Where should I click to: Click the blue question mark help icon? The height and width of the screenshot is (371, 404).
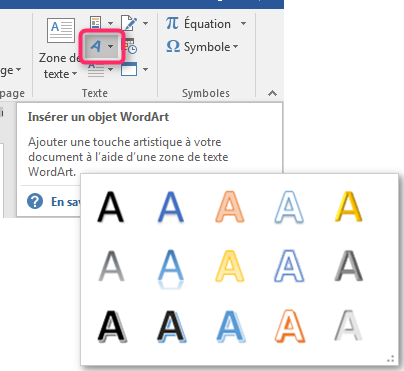pos(35,201)
